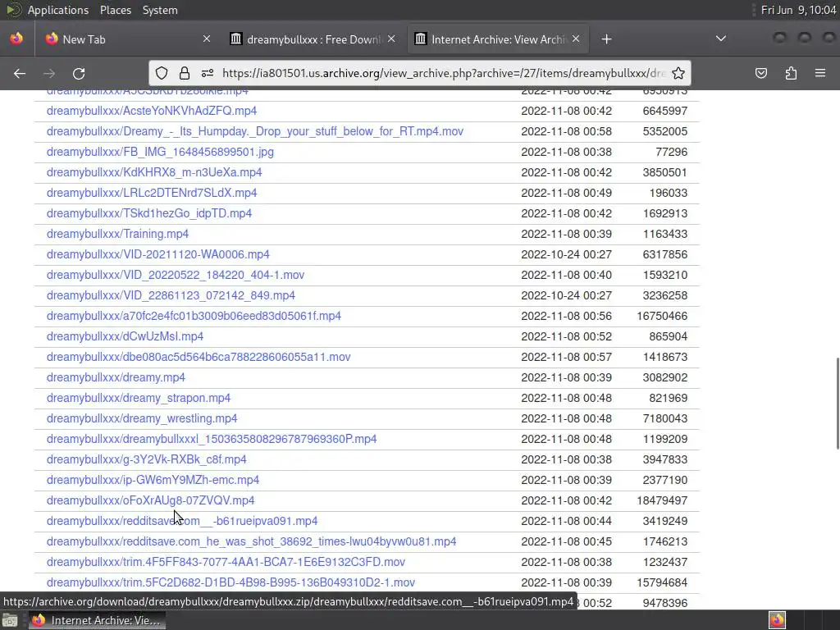The height and width of the screenshot is (630, 840).
Task: Click the Firefox icon in system tray
Action: tap(777, 620)
